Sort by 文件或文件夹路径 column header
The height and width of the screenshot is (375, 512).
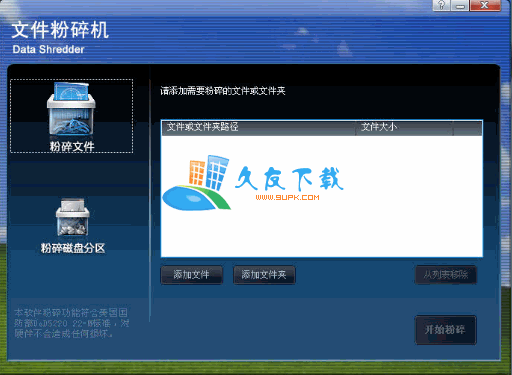tap(259, 128)
